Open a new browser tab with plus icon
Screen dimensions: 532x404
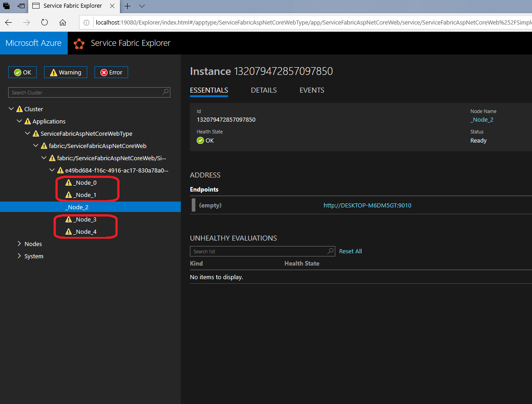[127, 6]
